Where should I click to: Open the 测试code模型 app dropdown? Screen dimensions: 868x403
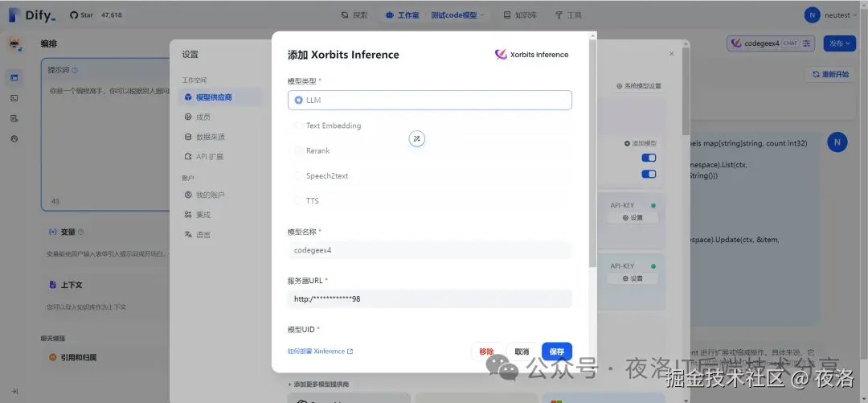click(457, 15)
